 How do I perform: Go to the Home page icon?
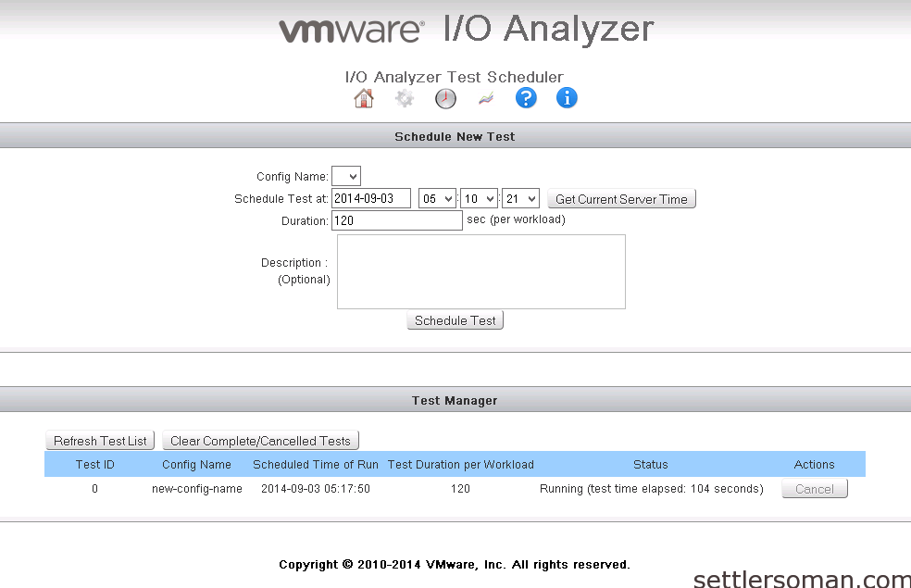[x=364, y=98]
